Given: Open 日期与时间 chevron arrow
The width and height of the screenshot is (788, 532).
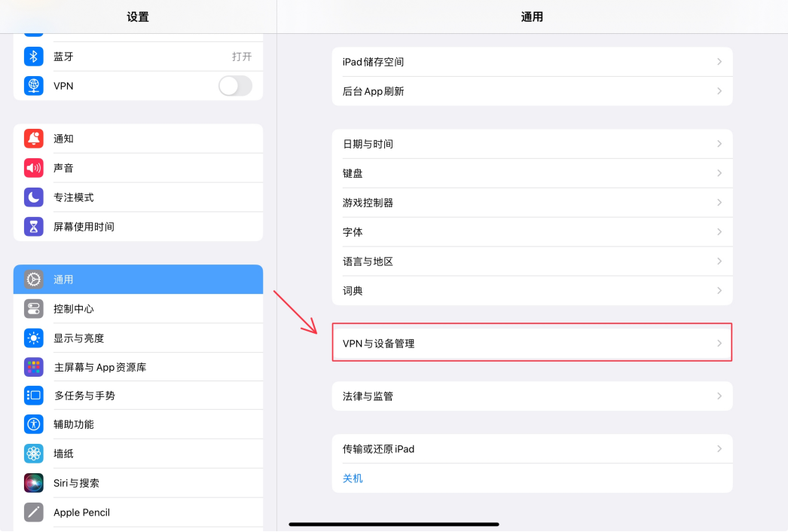Looking at the screenshot, I should click(x=719, y=144).
